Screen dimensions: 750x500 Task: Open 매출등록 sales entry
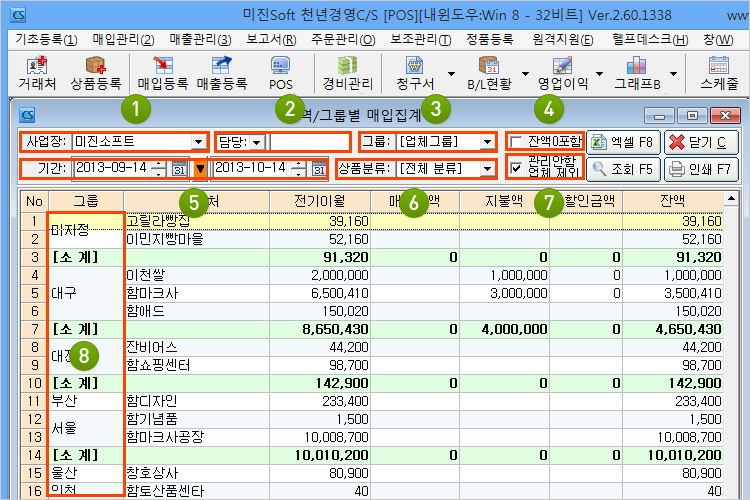222,74
